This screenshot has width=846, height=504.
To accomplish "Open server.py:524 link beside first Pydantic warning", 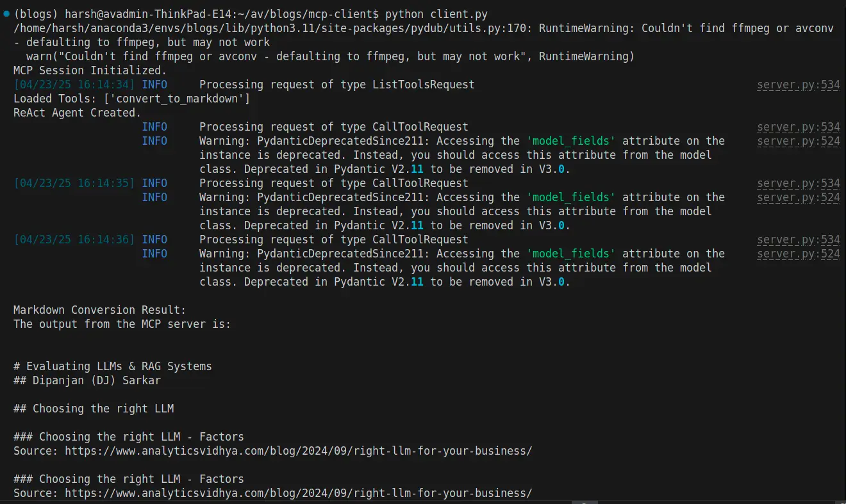I will click(798, 141).
